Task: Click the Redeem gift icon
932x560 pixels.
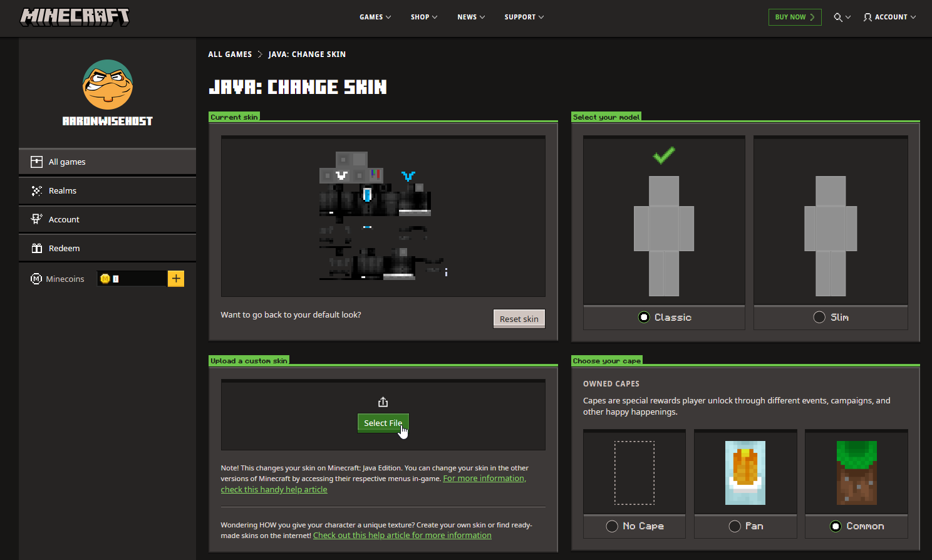Action: [x=37, y=248]
